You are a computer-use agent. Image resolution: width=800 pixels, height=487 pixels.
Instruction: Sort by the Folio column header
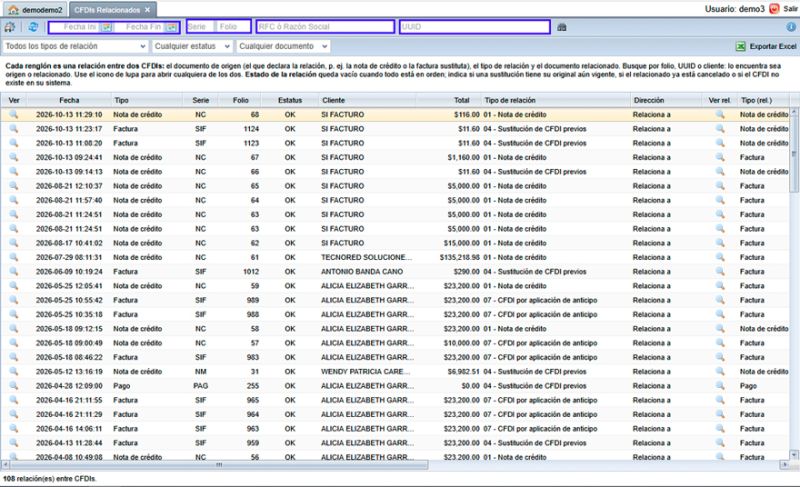pyautogui.click(x=240, y=100)
